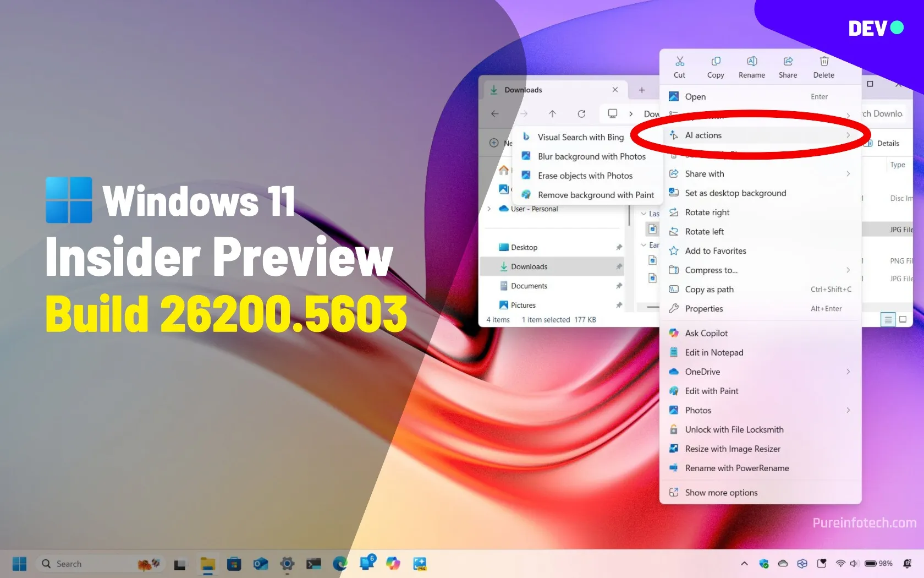Click the Up arrow in File Explorer
Image resolution: width=924 pixels, height=578 pixels.
552,113
